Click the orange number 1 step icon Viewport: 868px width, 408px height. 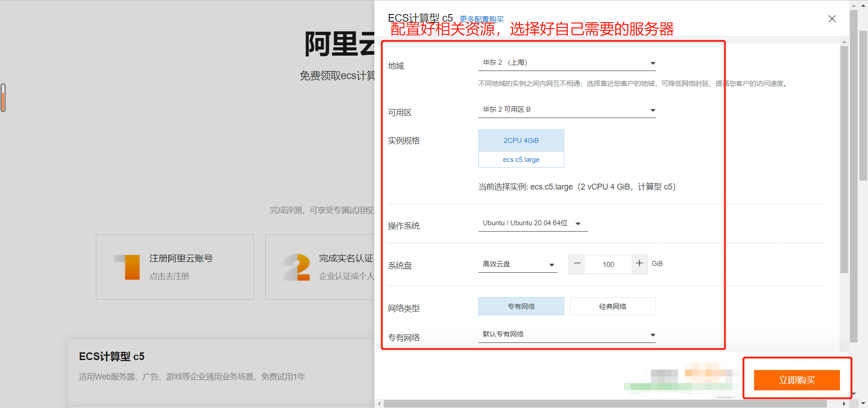pyautogui.click(x=127, y=267)
